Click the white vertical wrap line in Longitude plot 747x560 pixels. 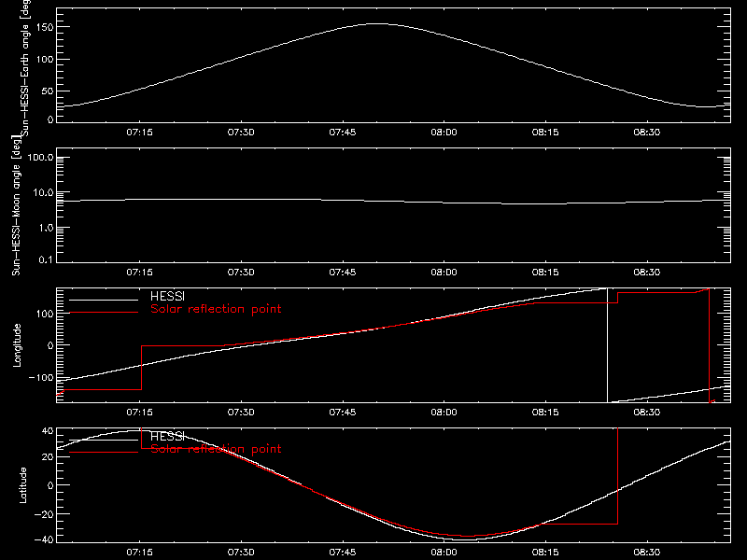pyautogui.click(x=607, y=345)
